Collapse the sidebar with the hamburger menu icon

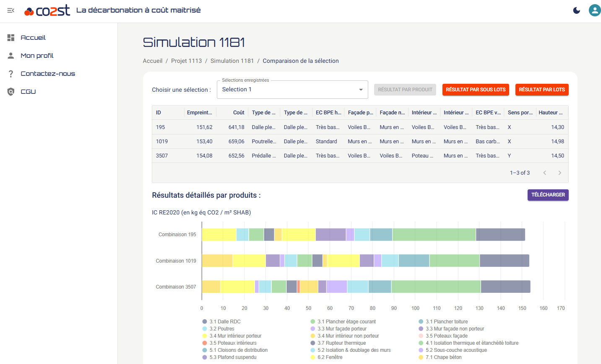pyautogui.click(x=11, y=10)
